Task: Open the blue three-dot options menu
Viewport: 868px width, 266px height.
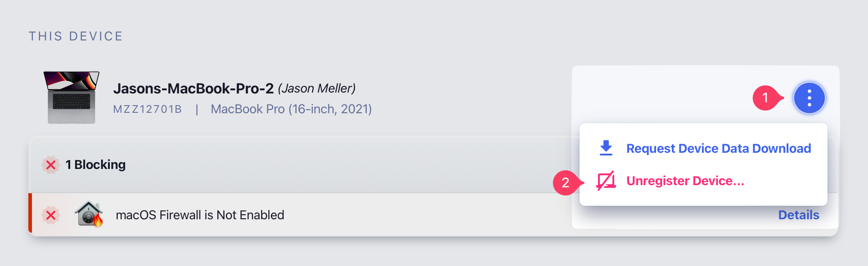Action: tap(809, 98)
